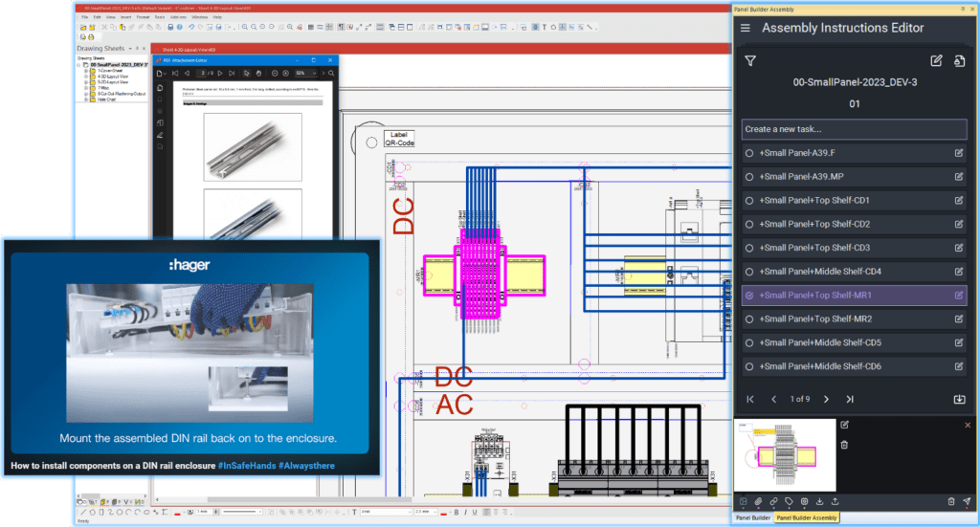980x527 pixels.
Task: Click the red text color swatch near Bold
Action: pos(444,513)
